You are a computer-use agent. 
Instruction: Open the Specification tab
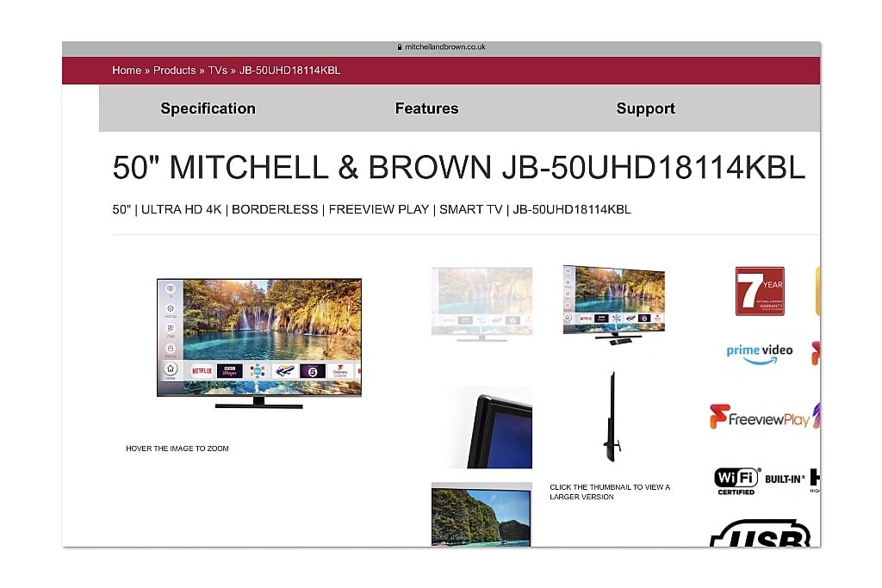coord(208,108)
